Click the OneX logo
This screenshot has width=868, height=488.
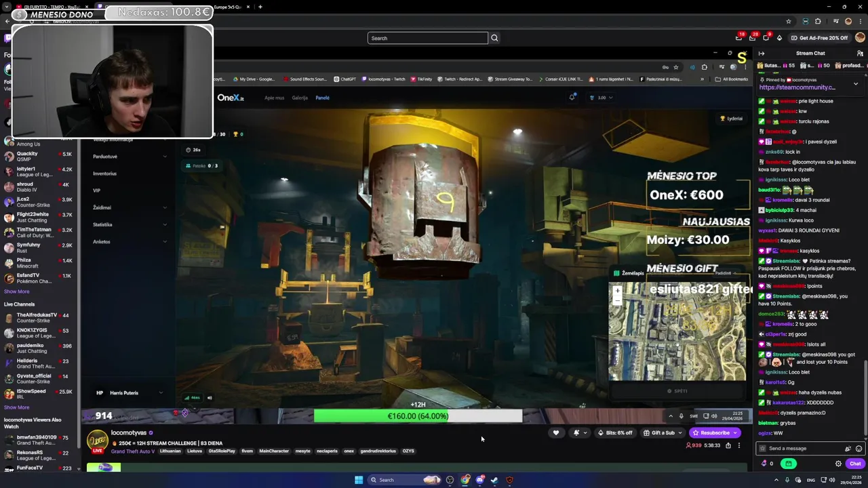coord(231,98)
